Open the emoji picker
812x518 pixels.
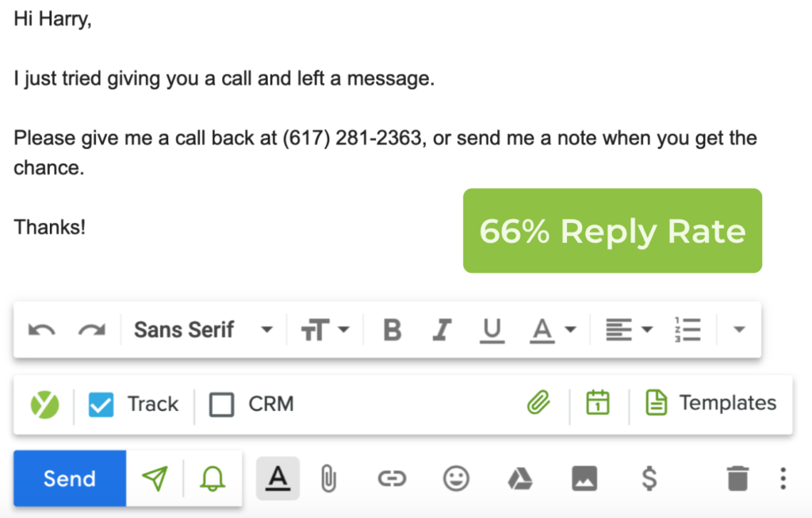456,478
